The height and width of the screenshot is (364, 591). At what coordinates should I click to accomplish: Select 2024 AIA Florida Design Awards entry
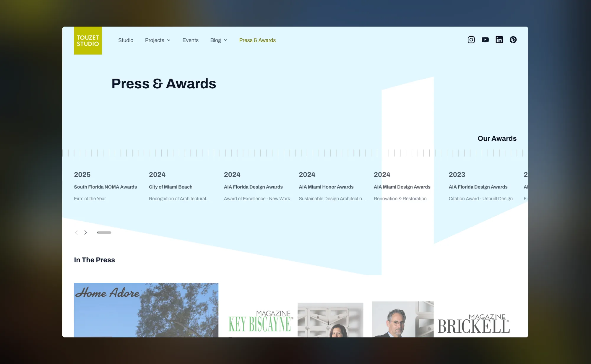(257, 187)
